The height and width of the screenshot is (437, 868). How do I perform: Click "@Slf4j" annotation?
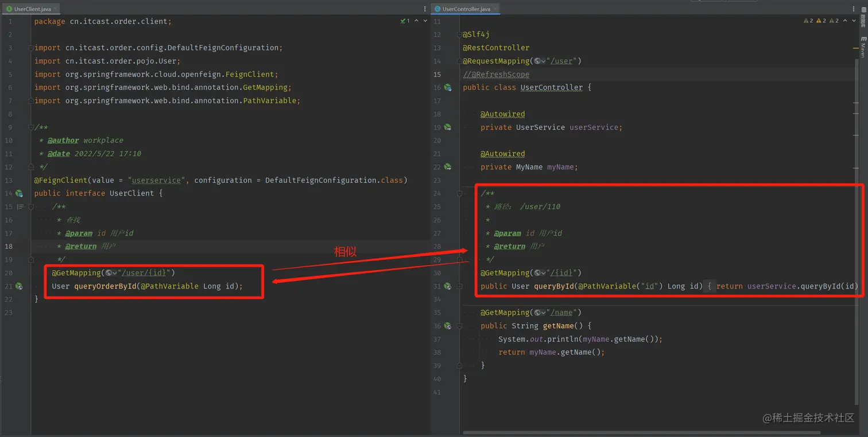point(476,35)
